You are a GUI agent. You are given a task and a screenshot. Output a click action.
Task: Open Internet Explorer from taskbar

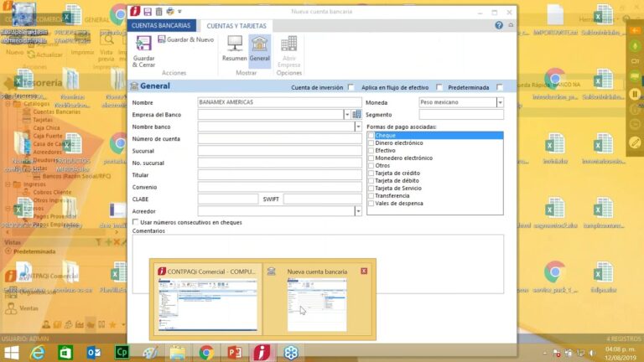click(x=38, y=353)
